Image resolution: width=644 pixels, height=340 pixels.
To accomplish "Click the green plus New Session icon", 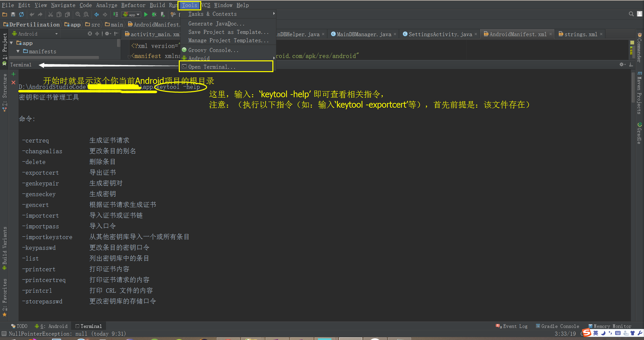I will 13,74.
